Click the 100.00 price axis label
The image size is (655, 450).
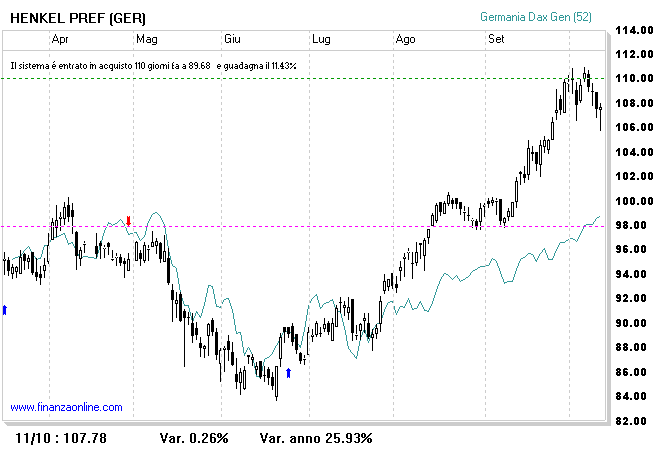634,201
